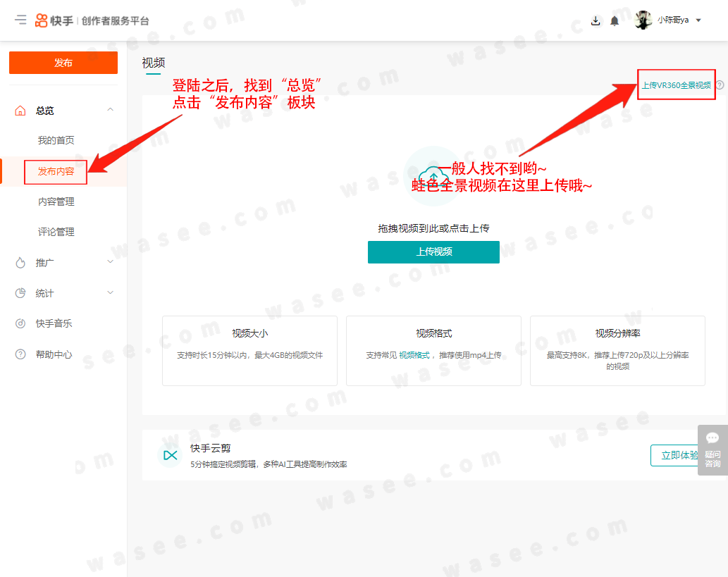Click the 快手云剪 title text
Viewport: 728px width, 577px height.
pos(210,448)
